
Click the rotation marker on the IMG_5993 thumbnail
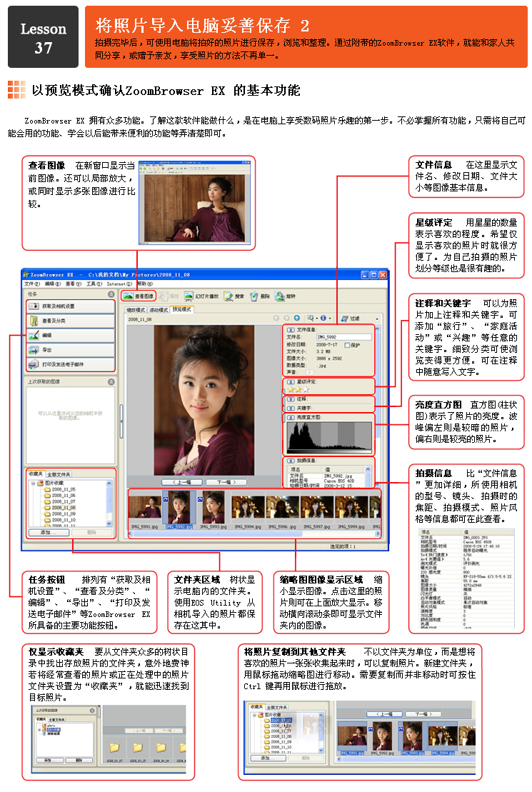point(199,499)
